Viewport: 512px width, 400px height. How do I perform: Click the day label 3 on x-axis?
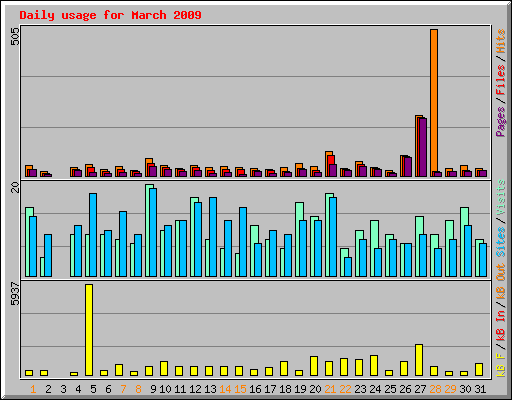point(63,389)
